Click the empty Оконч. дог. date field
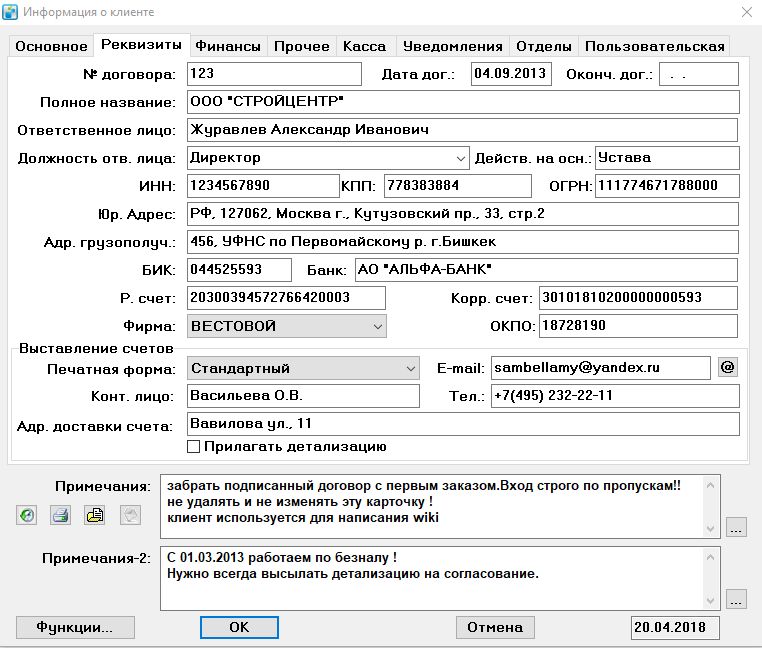 pos(699,74)
